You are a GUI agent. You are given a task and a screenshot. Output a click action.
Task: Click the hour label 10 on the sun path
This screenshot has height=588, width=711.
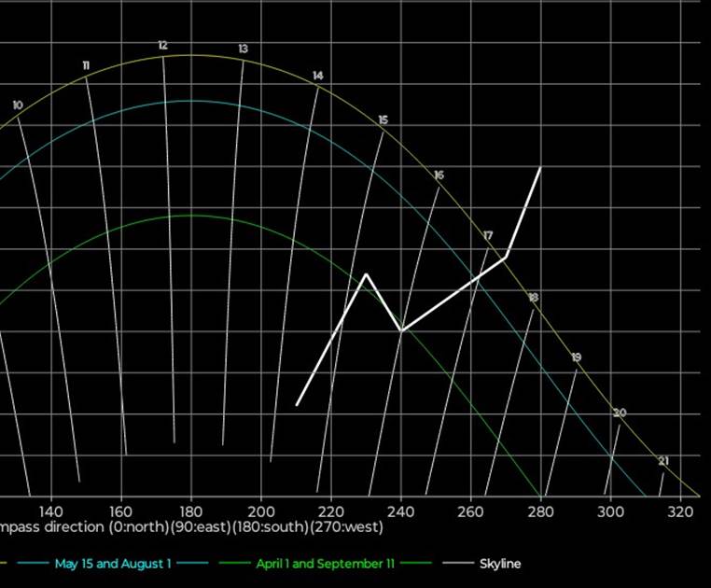coord(17,105)
